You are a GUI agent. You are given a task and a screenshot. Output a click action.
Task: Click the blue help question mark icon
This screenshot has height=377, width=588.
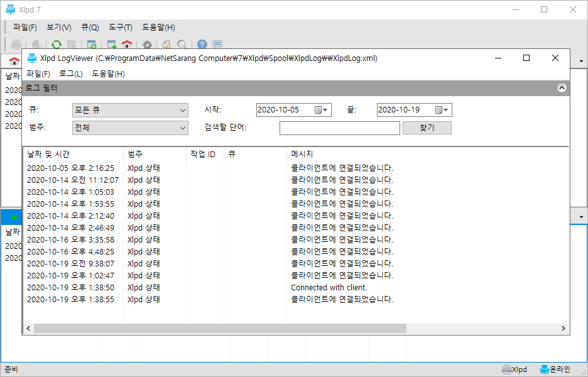point(202,45)
